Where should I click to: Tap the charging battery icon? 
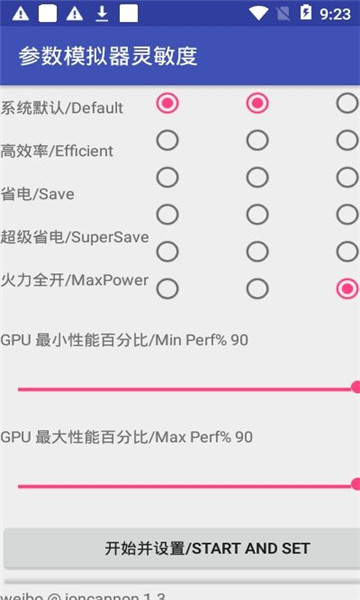306,12
